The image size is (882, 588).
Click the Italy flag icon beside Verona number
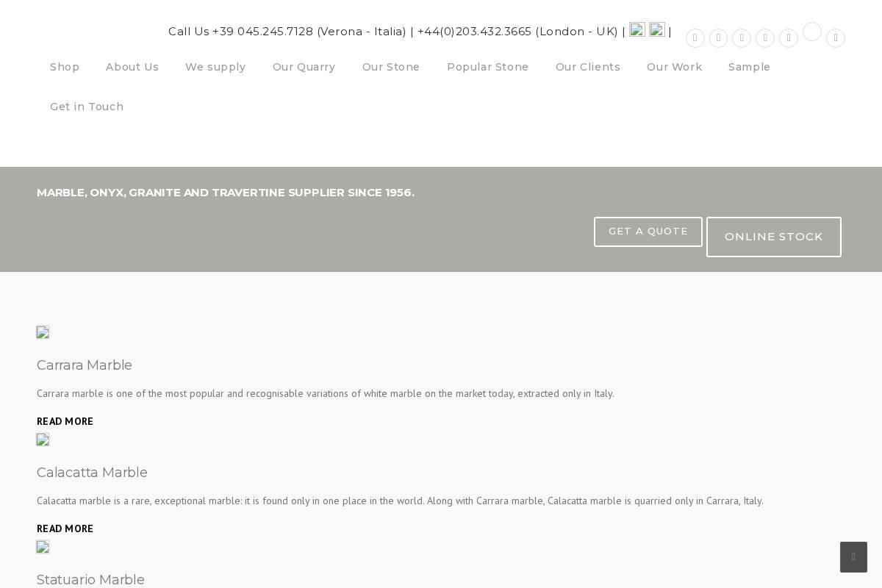pyautogui.click(x=637, y=30)
